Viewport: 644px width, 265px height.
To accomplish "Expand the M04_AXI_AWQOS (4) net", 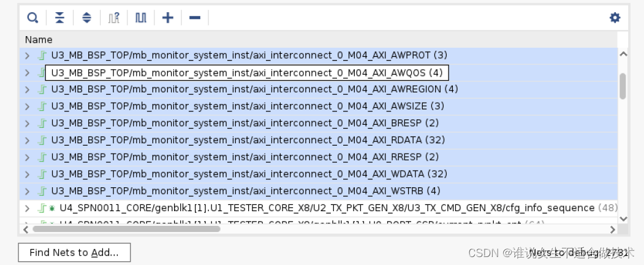I will [27, 73].
